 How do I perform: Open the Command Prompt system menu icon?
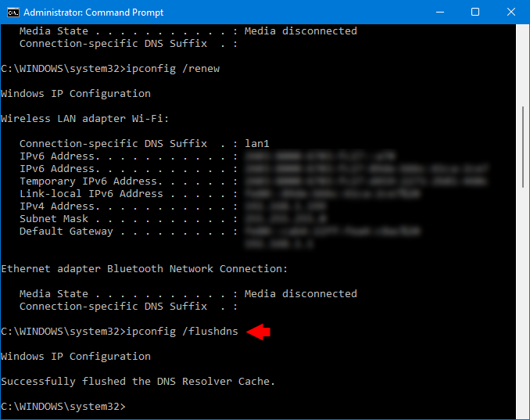click(x=12, y=13)
